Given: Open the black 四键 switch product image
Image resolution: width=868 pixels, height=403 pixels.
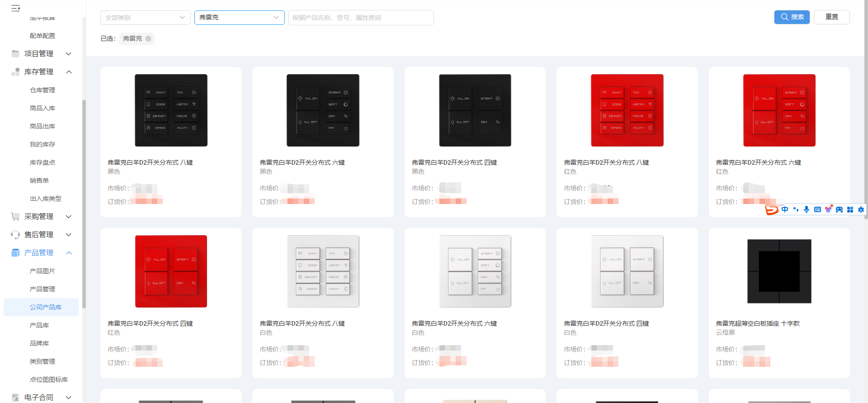Looking at the screenshot, I should [x=475, y=110].
